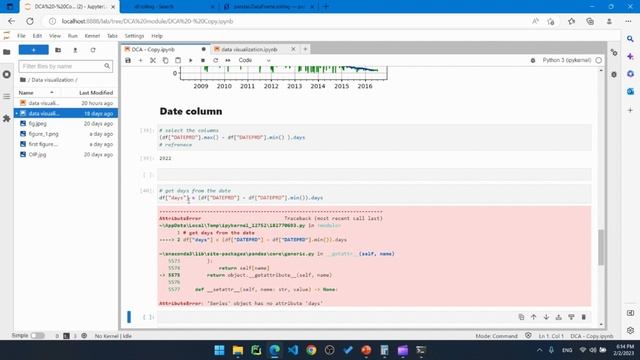Open the File Browser sidebar folder icon
640x360 pixels.
[x=7, y=52]
